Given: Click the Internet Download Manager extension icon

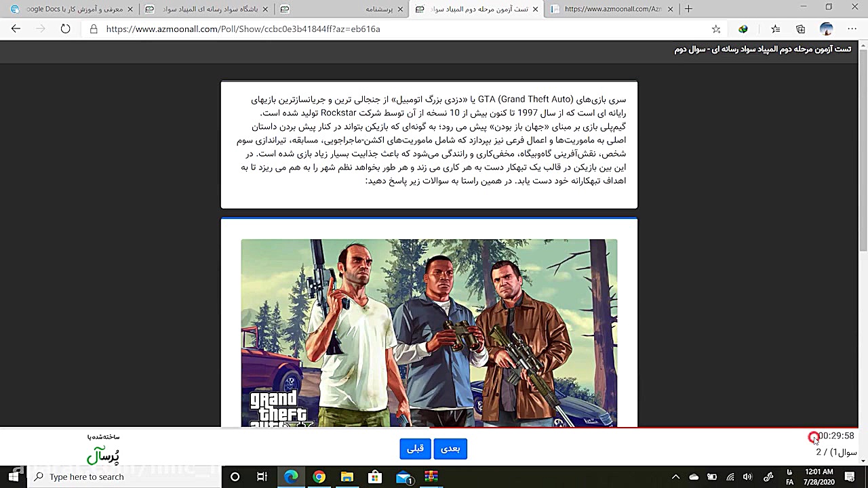Looking at the screenshot, I should point(743,29).
